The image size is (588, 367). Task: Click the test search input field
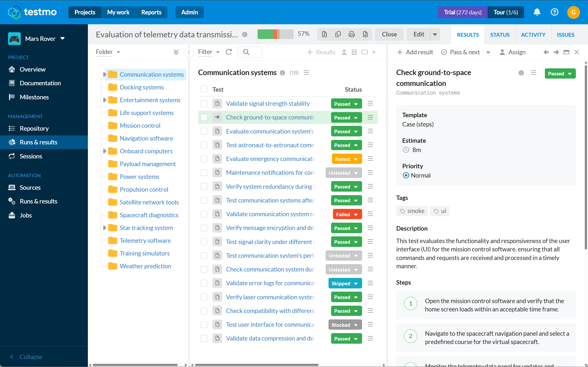[x=250, y=52]
